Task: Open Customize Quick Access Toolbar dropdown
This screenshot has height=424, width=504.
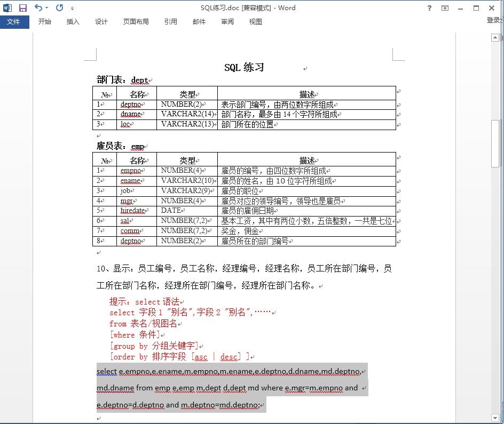Action: pyautogui.click(x=72, y=9)
